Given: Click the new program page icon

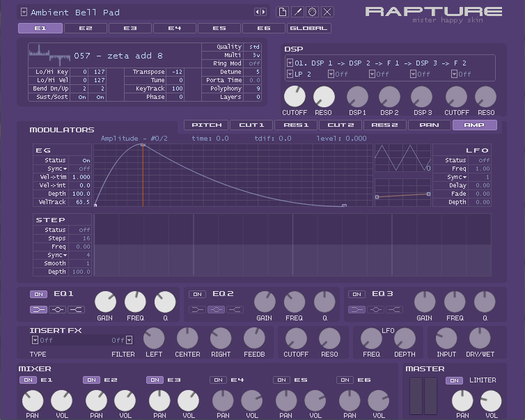Looking at the screenshot, I should tap(282, 12).
